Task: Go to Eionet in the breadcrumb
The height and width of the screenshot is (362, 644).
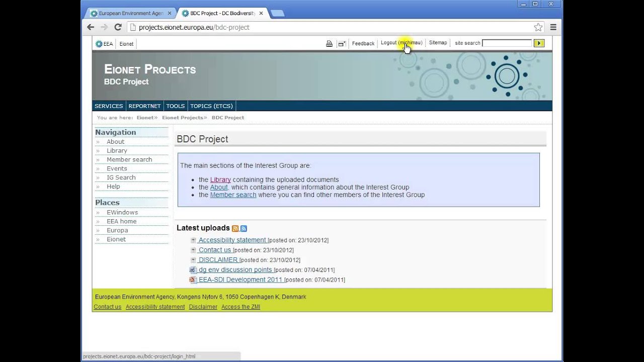Action: 145,118
